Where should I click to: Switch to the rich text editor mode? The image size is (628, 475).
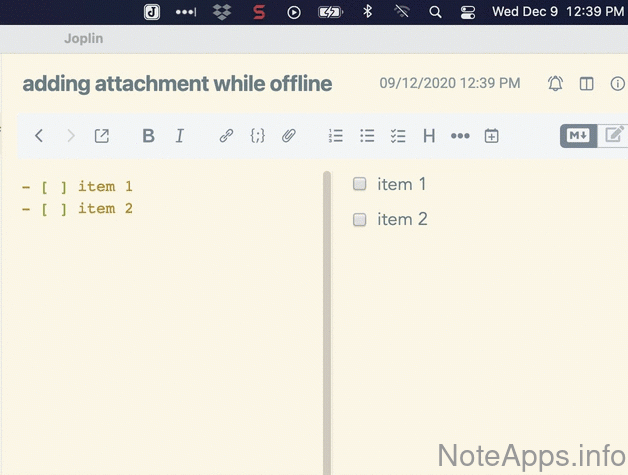pos(614,136)
